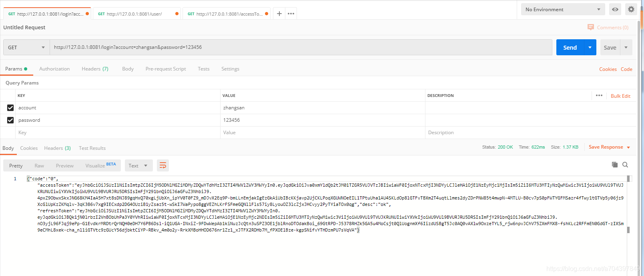Switch to the /user/ request tab

point(137,14)
